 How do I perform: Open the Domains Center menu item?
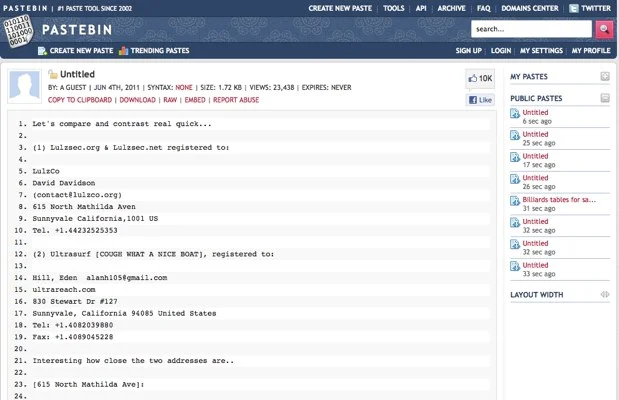pos(530,8)
